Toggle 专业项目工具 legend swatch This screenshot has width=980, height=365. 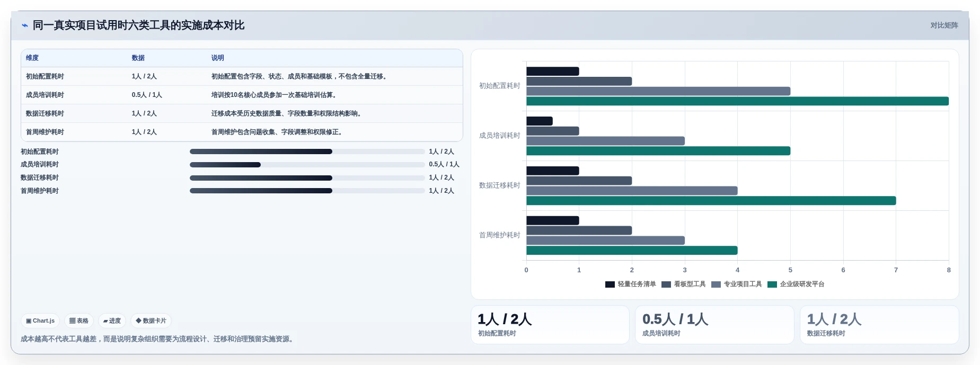click(716, 284)
